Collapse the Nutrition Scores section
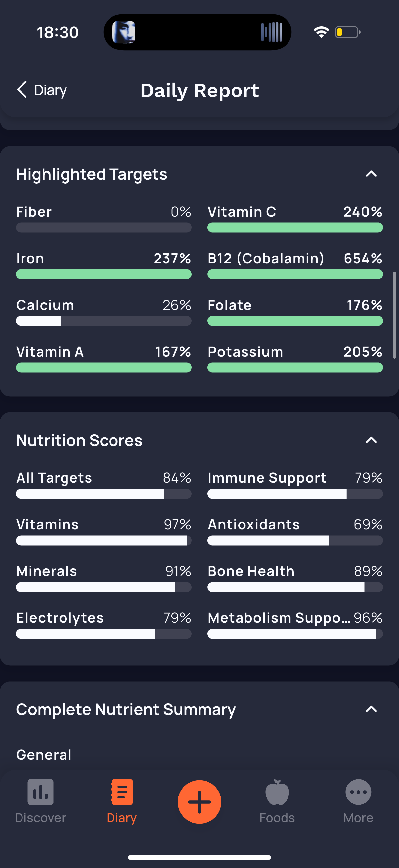This screenshot has height=868, width=399. (x=371, y=440)
